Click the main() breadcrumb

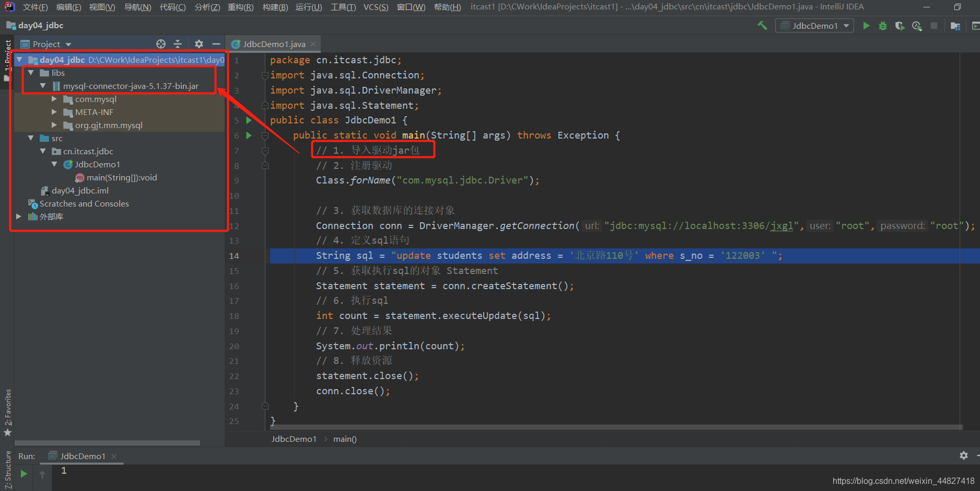coord(345,439)
